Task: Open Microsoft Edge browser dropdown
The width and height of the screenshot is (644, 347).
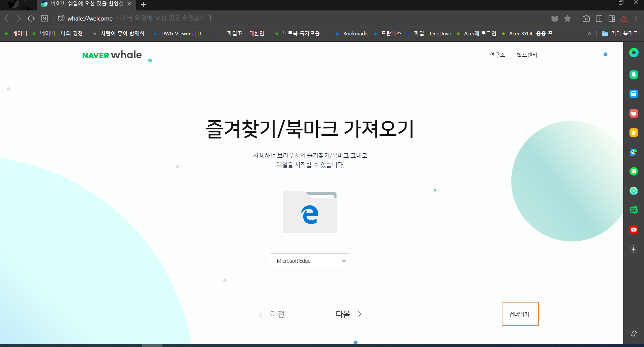Action: click(310, 261)
